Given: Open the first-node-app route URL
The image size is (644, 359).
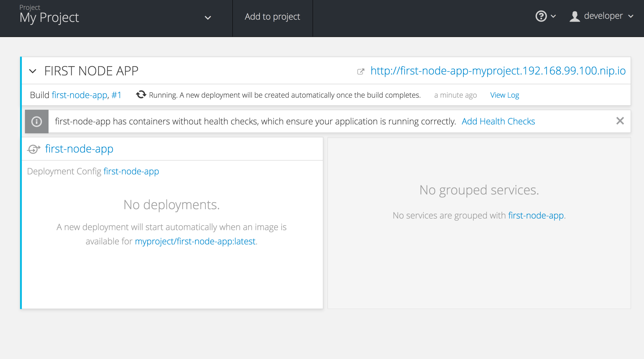Looking at the screenshot, I should [x=498, y=71].
